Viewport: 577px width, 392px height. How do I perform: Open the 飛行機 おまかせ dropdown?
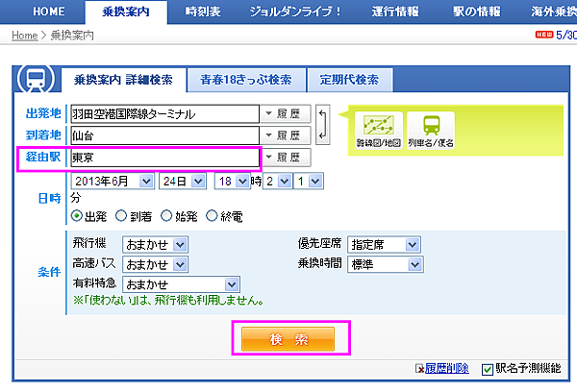click(x=155, y=245)
